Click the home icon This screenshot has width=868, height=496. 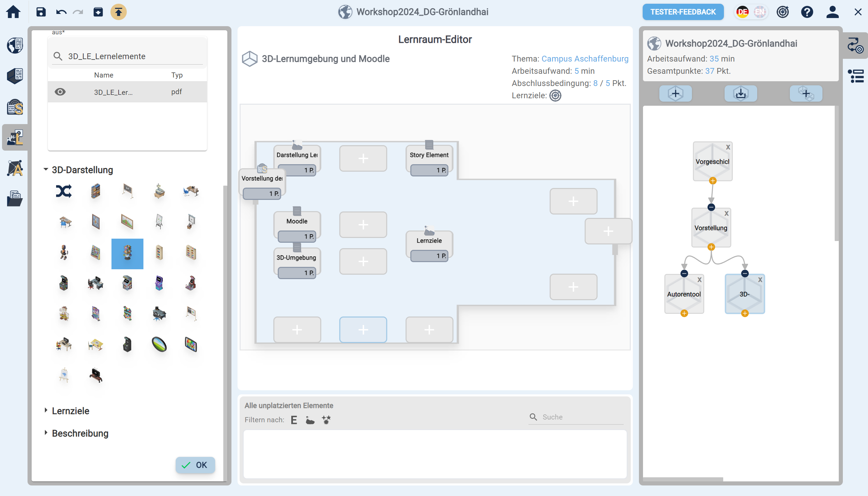pos(14,12)
